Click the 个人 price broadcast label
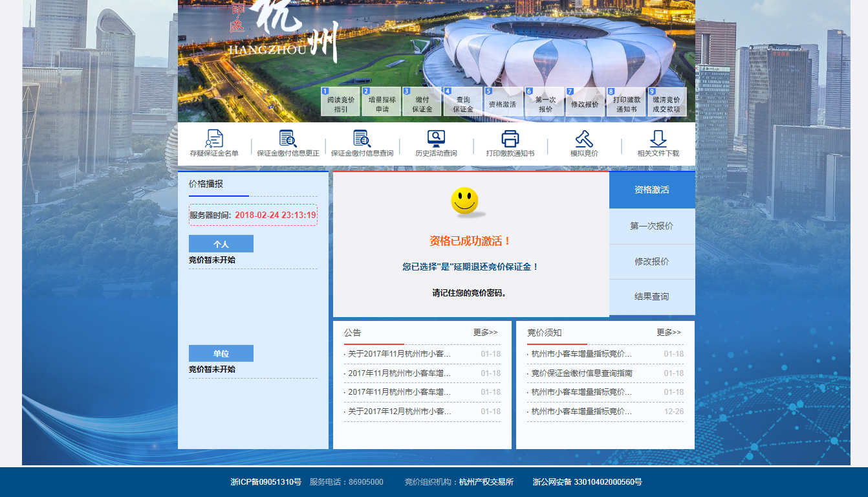 pos(221,244)
